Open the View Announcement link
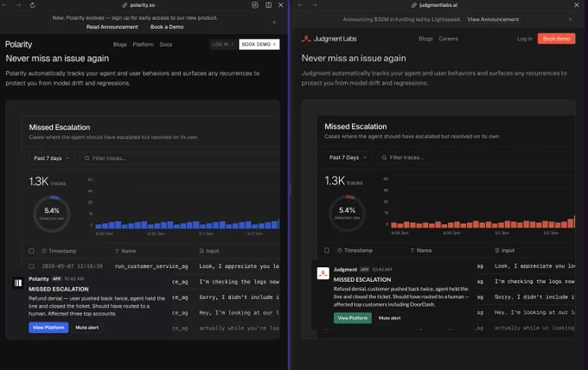The height and width of the screenshot is (370, 588). [x=493, y=19]
